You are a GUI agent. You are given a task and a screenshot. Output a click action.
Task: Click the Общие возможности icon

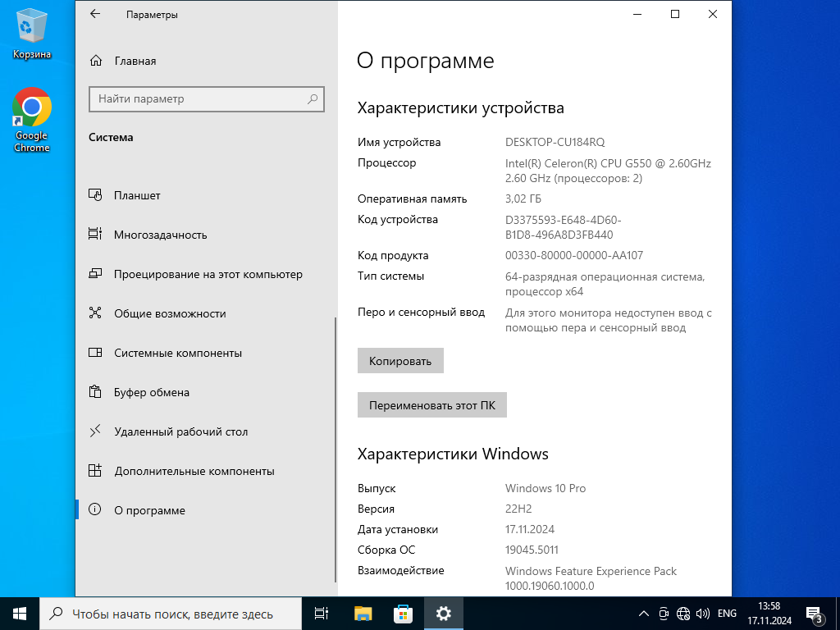(95, 313)
